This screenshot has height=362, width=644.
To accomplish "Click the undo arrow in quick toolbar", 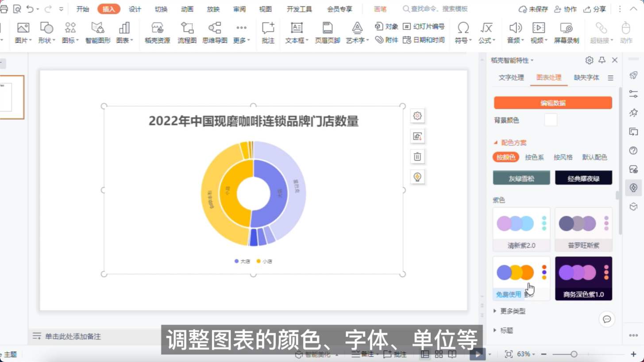I will (30, 9).
